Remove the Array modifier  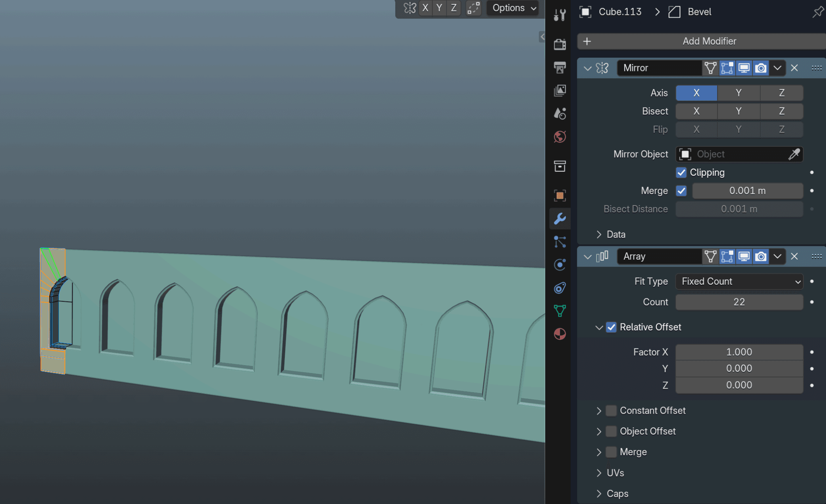point(795,256)
